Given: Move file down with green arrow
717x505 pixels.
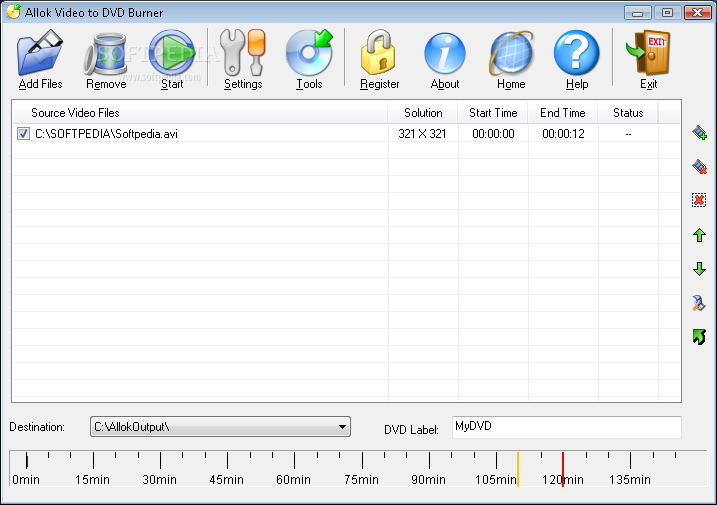Looking at the screenshot, I should [x=699, y=269].
